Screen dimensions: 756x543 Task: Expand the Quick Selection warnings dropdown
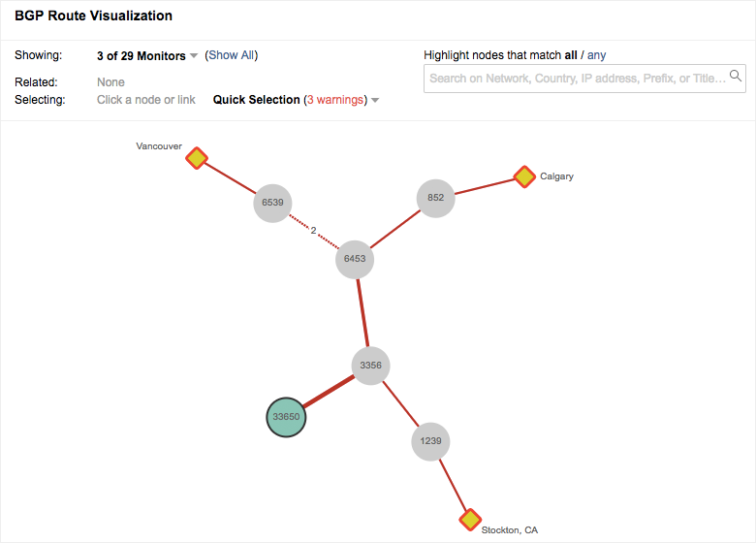coord(375,100)
